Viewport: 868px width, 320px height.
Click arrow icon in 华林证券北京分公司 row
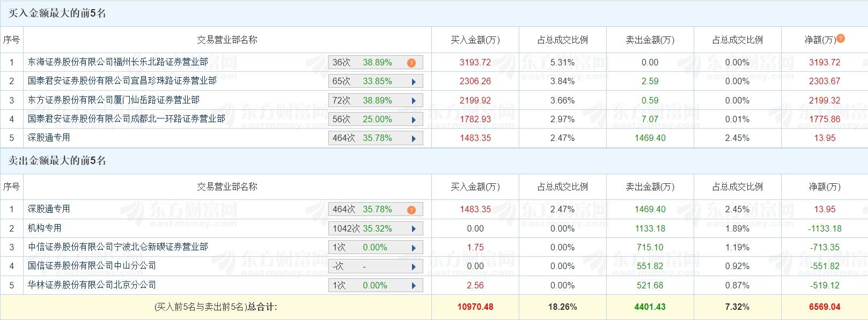414,286
